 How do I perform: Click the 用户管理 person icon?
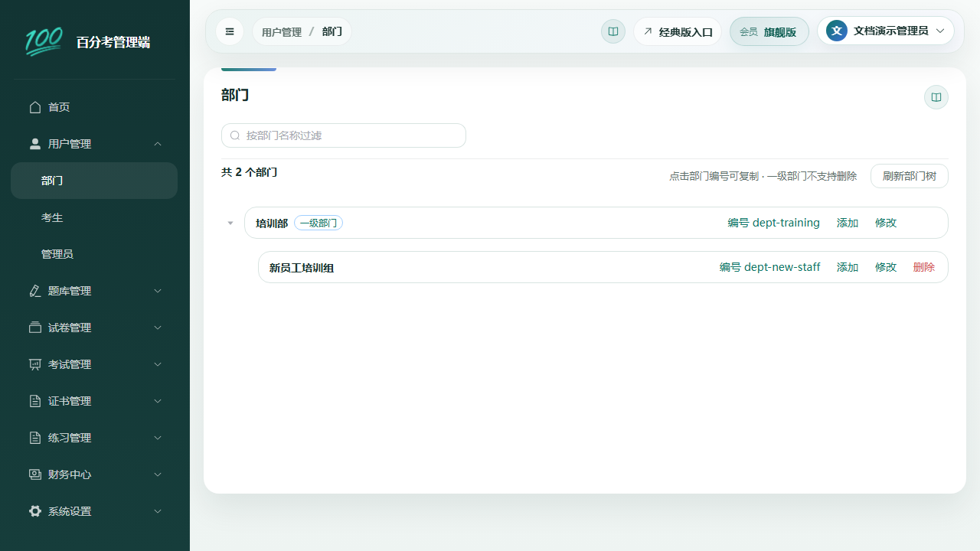(35, 144)
